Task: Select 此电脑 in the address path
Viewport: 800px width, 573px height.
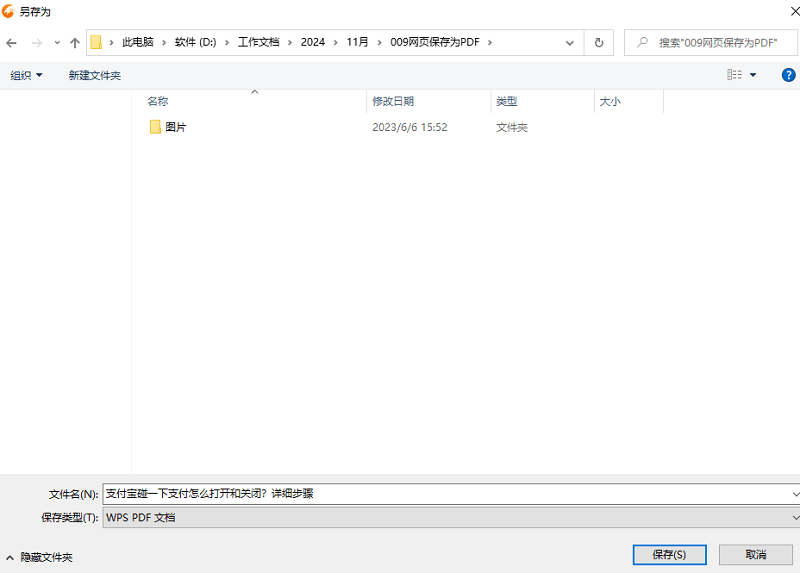Action: (x=138, y=42)
